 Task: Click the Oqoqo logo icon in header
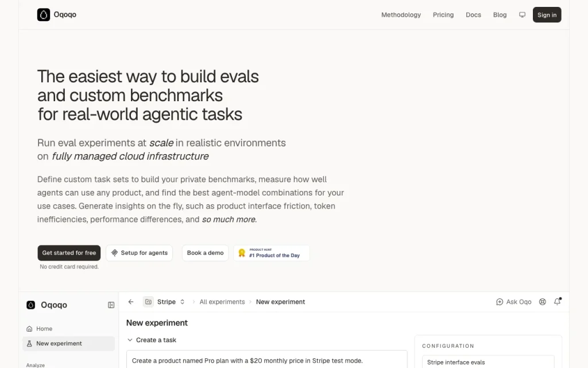tap(44, 14)
